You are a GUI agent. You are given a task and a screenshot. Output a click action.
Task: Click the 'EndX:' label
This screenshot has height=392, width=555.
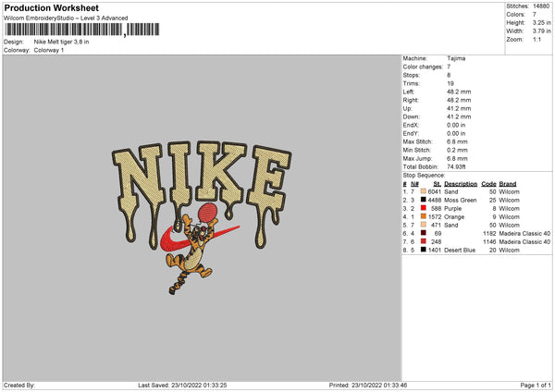click(x=411, y=125)
